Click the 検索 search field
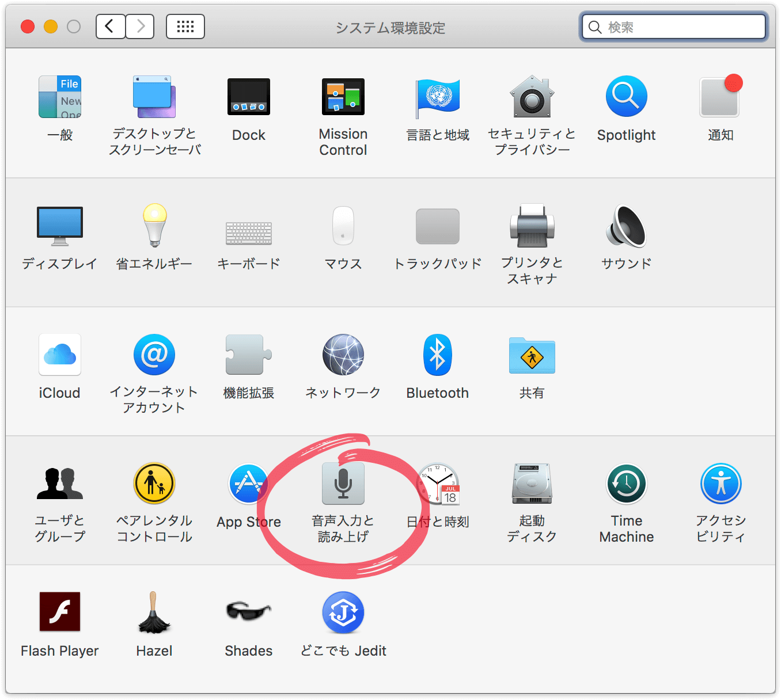781x700 pixels. [674, 27]
